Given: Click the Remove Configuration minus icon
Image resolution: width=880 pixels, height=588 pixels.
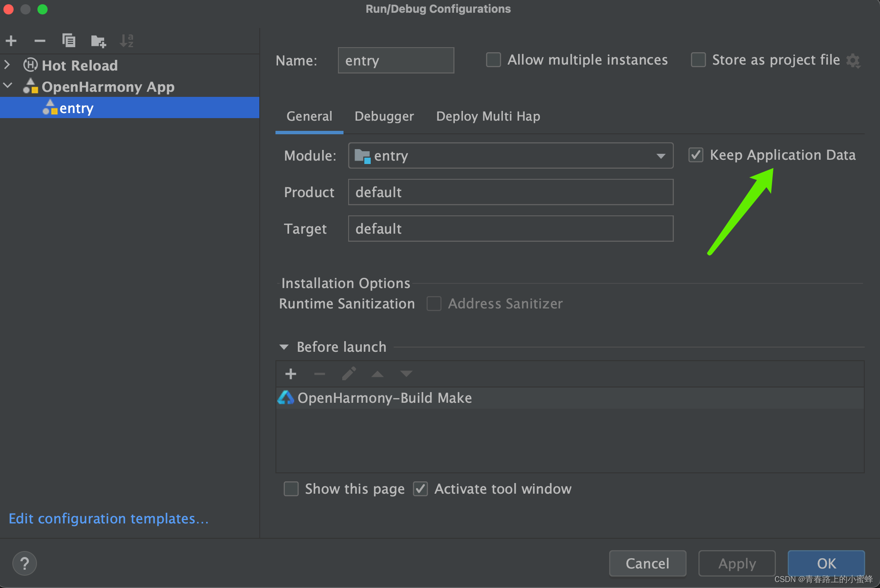Looking at the screenshot, I should pos(40,41).
